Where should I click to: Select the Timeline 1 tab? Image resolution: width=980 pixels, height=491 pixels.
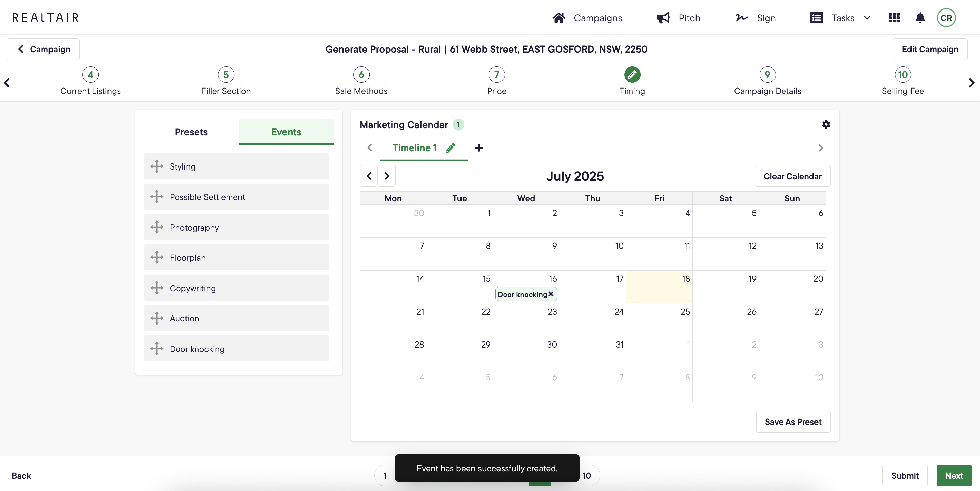point(414,148)
